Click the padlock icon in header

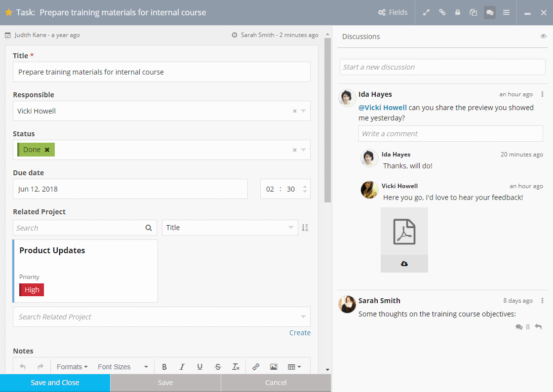pyautogui.click(x=458, y=12)
